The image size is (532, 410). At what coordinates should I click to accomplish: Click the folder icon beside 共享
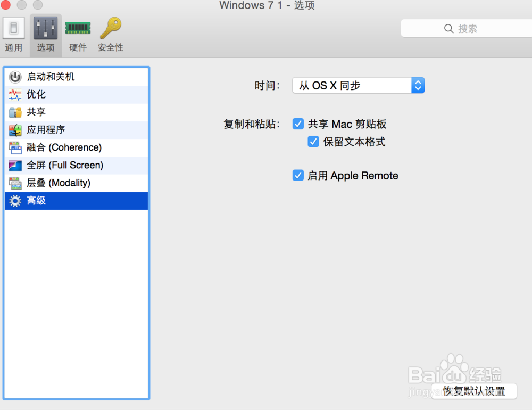[15, 112]
